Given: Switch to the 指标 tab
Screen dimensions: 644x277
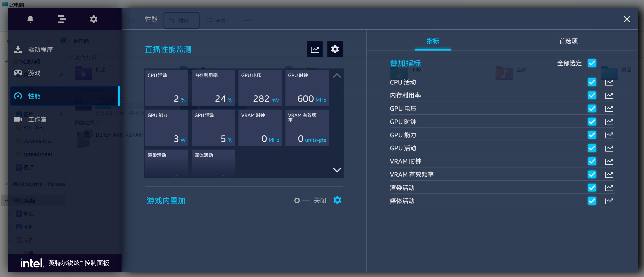Looking at the screenshot, I should [x=432, y=41].
